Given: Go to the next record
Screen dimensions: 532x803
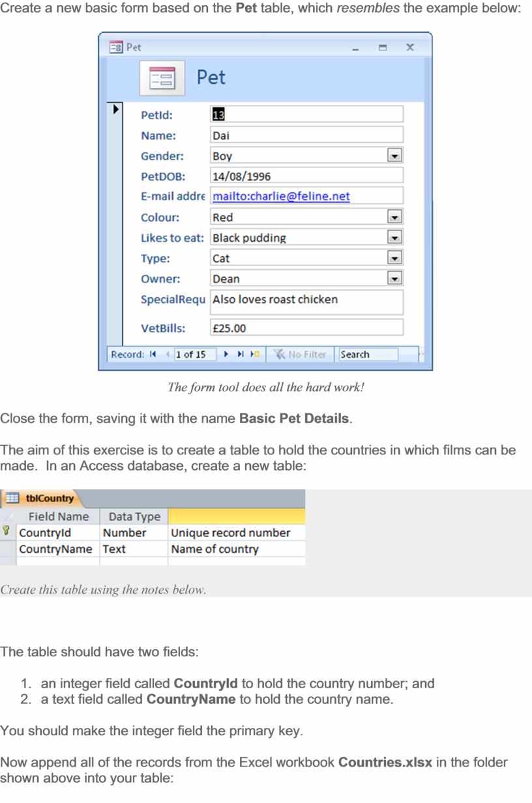Looking at the screenshot, I should 226,355.
